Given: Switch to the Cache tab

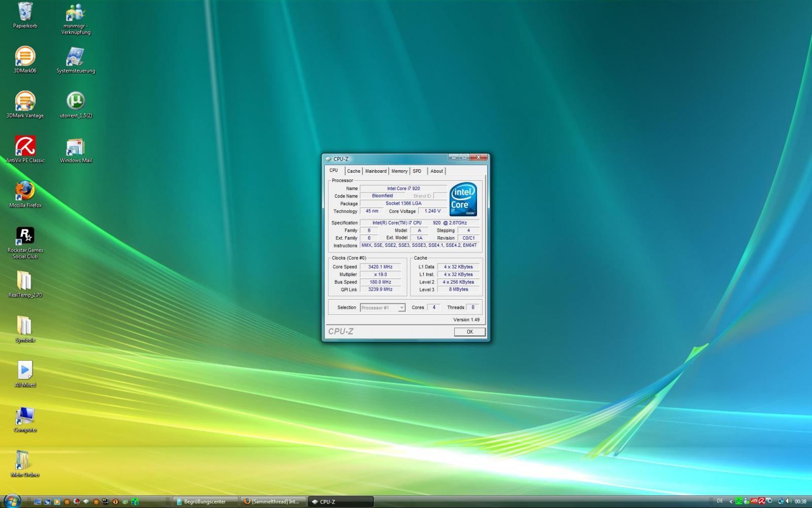Looking at the screenshot, I should [x=354, y=171].
